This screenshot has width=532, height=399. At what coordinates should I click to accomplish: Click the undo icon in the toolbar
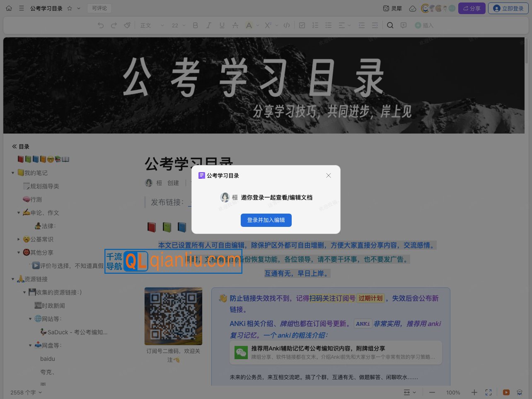point(100,25)
